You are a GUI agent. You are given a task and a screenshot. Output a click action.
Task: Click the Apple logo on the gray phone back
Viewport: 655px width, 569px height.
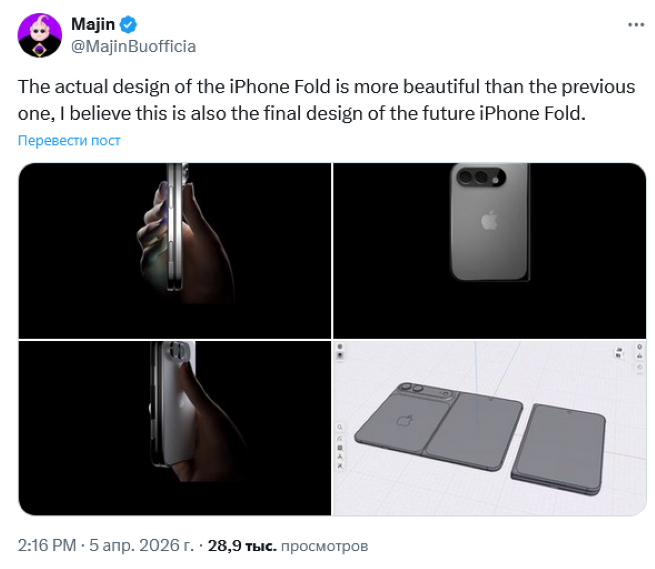pos(489,220)
